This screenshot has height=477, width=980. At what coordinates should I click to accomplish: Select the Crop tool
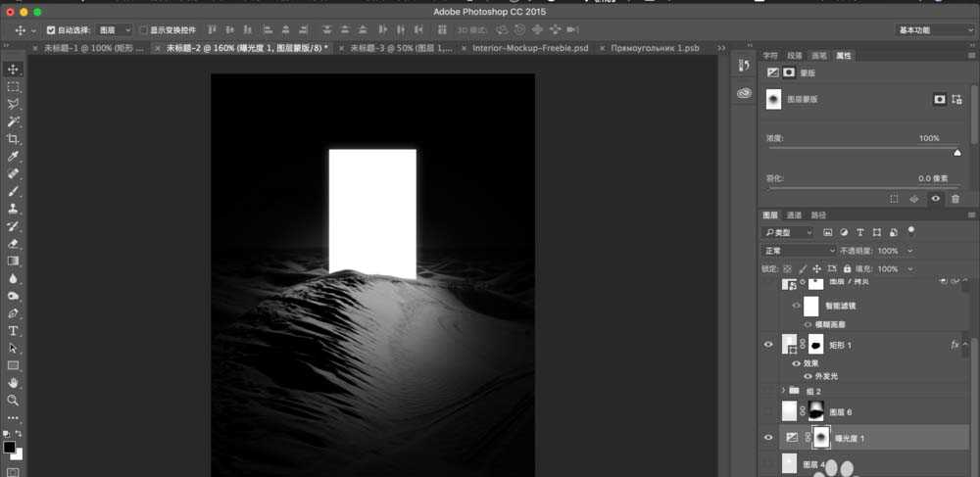(14, 139)
